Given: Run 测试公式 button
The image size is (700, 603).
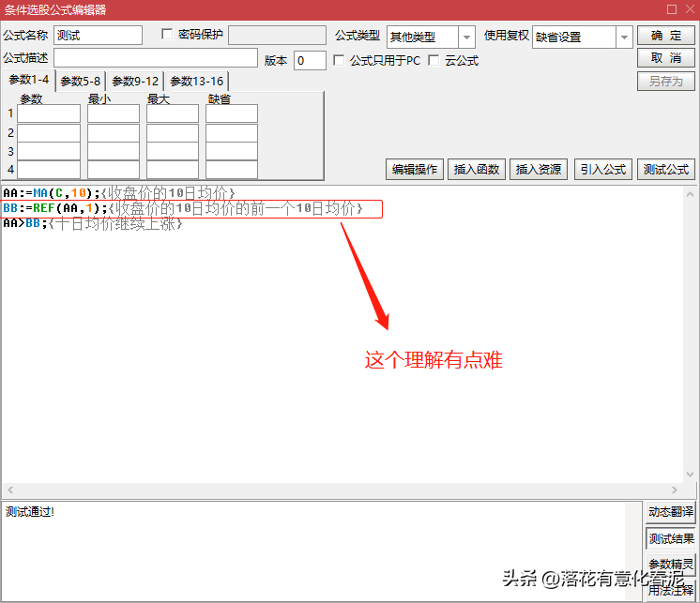Looking at the screenshot, I should (665, 170).
